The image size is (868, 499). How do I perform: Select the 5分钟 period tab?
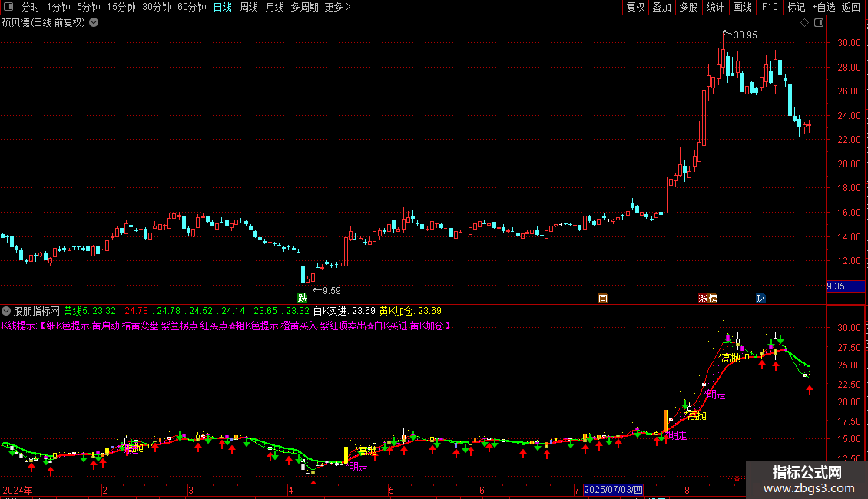pyautogui.click(x=88, y=7)
